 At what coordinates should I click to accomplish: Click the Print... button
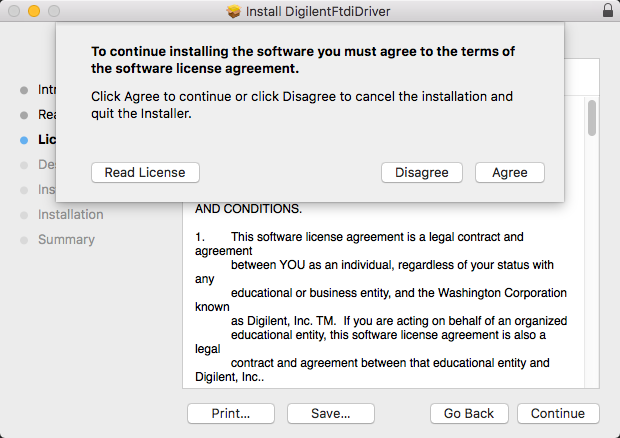231,413
